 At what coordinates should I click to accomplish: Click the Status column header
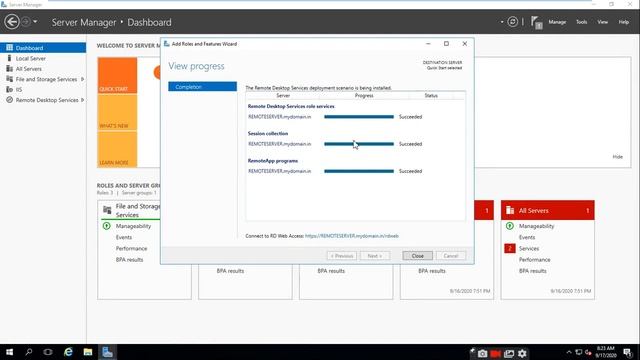pyautogui.click(x=431, y=96)
